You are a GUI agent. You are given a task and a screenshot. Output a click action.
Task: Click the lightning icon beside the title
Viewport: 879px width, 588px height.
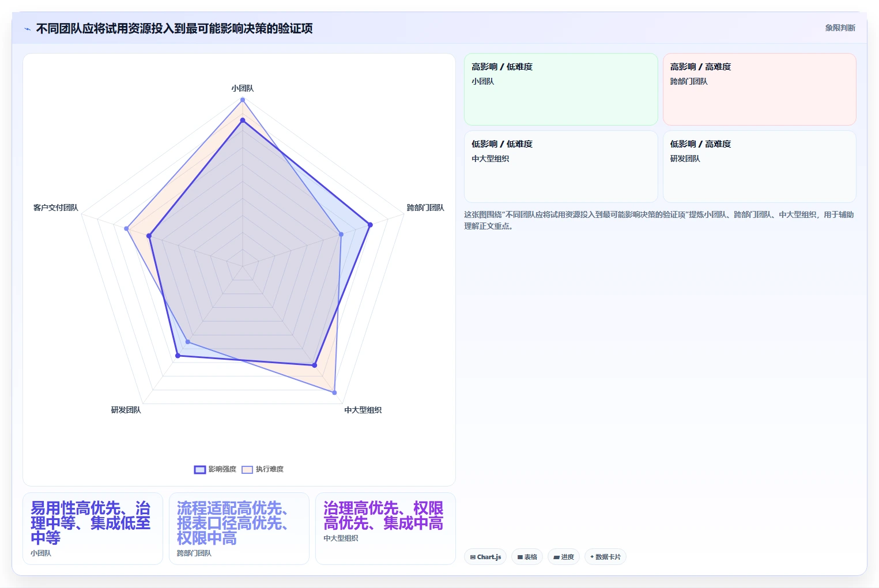pos(27,29)
